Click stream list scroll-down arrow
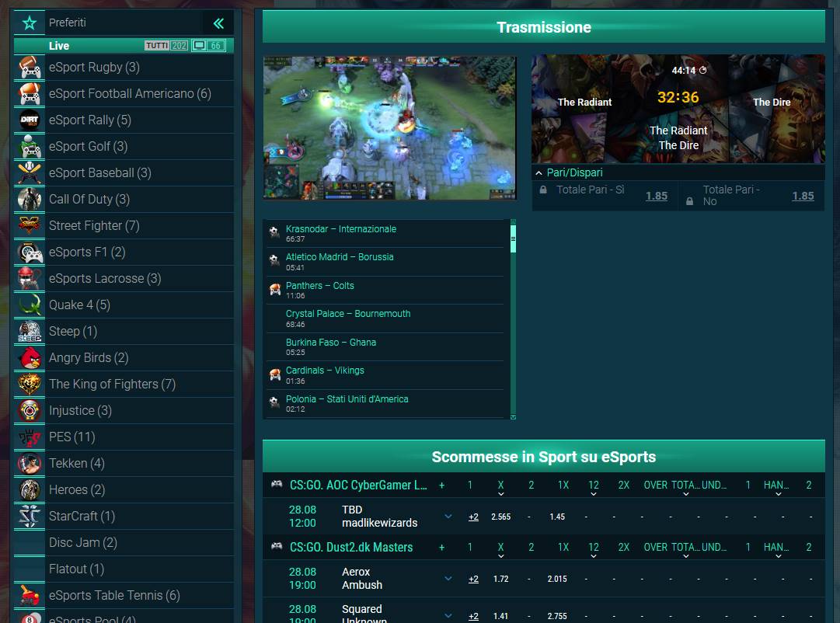Viewport: 840px width, 623px height. [x=513, y=417]
